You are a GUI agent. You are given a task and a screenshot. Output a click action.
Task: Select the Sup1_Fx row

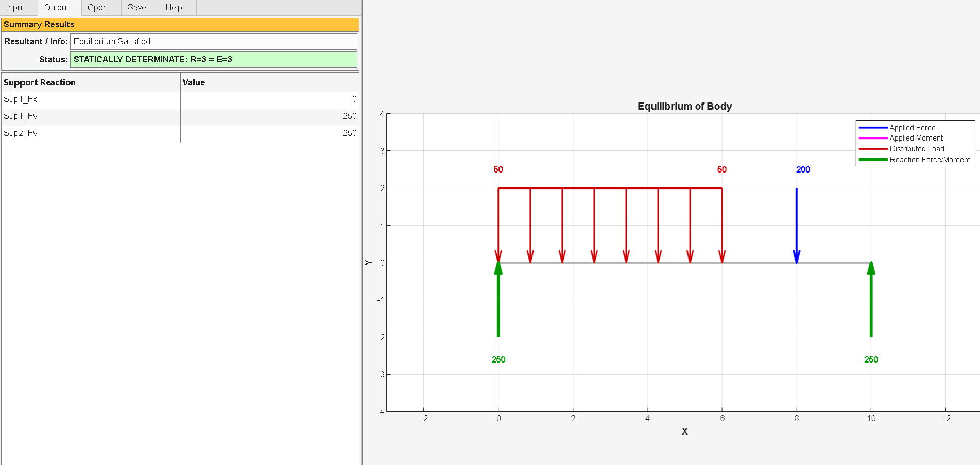[x=180, y=99]
